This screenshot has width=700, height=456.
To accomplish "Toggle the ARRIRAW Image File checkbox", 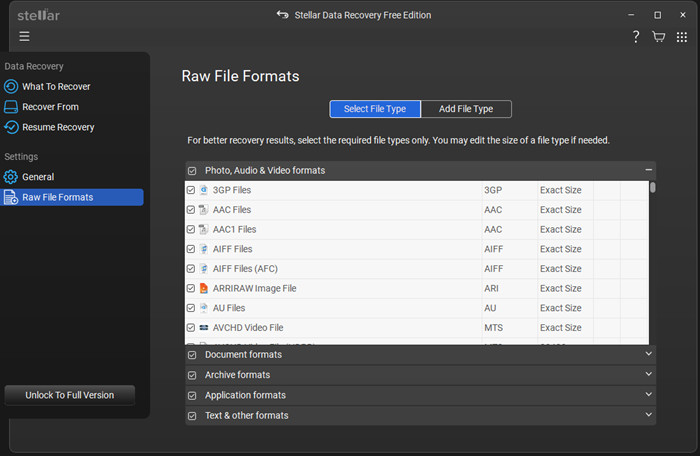I will pyautogui.click(x=191, y=288).
